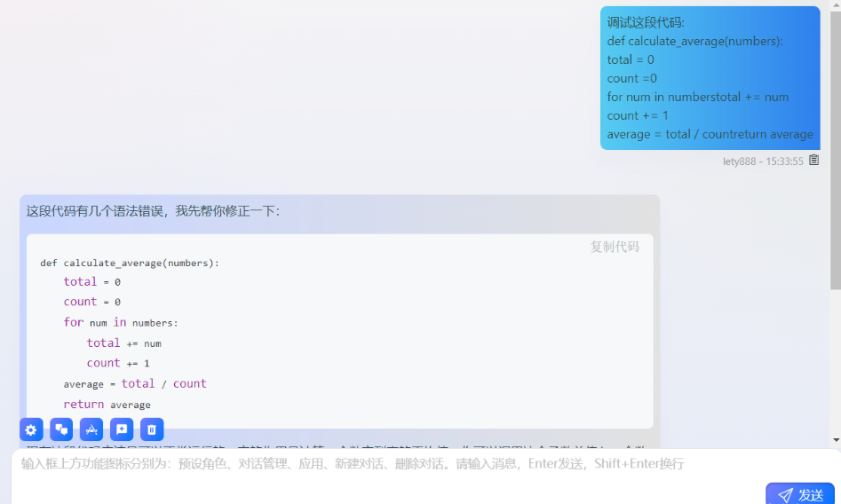Click the scrollbar track below the thumb
This screenshot has width=841, height=504.
tap(835, 364)
